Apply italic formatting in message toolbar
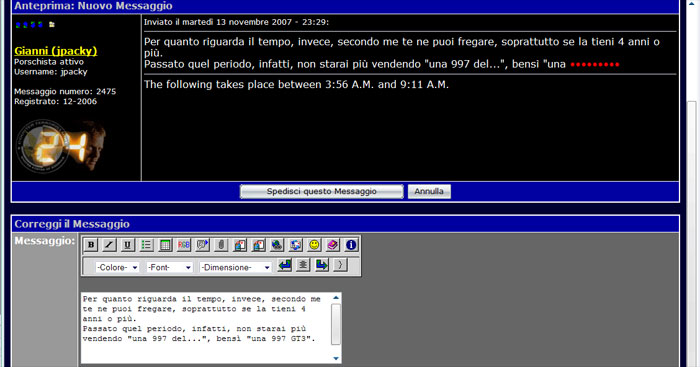 109,245
